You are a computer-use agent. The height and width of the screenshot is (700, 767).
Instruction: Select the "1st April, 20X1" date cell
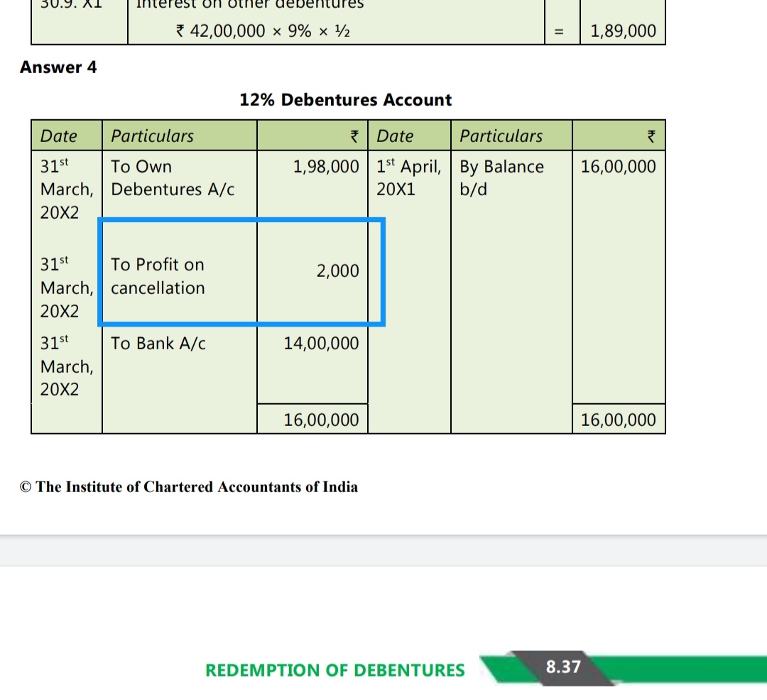point(408,178)
